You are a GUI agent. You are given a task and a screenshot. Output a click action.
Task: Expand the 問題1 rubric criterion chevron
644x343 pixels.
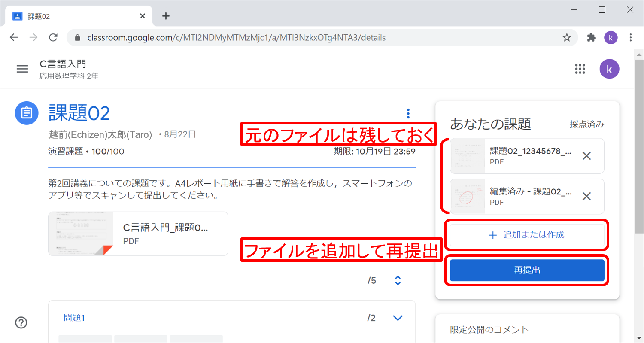tap(398, 318)
